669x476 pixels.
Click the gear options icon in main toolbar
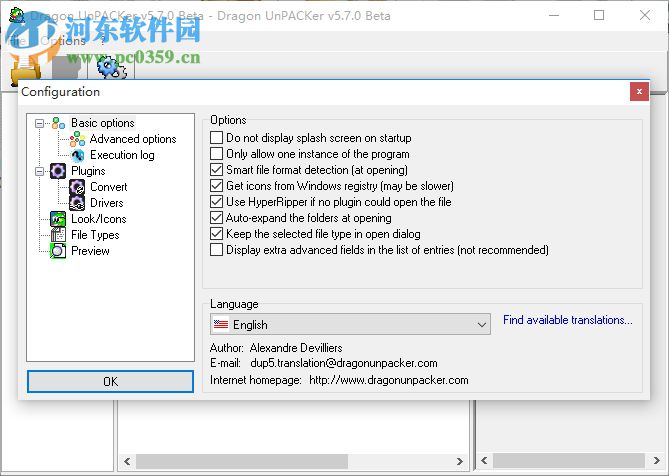(111, 68)
